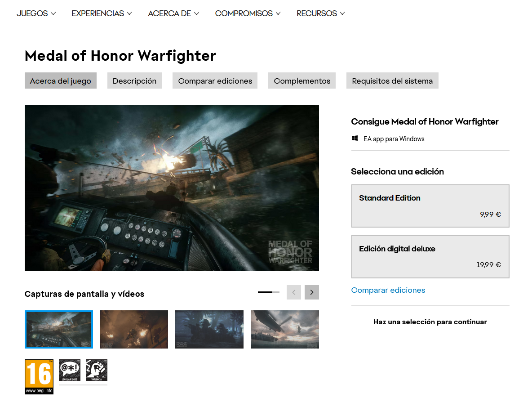The width and height of the screenshot is (532, 398).
Task: Select Edición digital deluxe option
Action: click(x=430, y=257)
